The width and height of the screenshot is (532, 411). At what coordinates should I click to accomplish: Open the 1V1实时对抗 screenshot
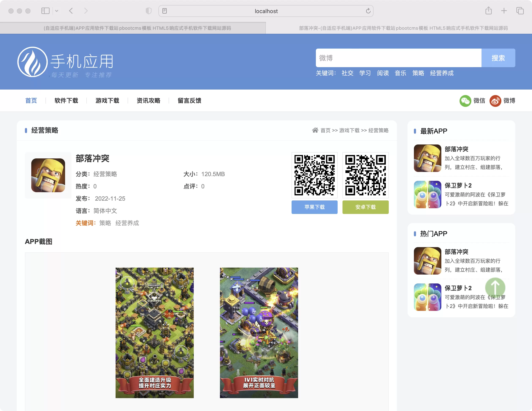click(x=259, y=333)
